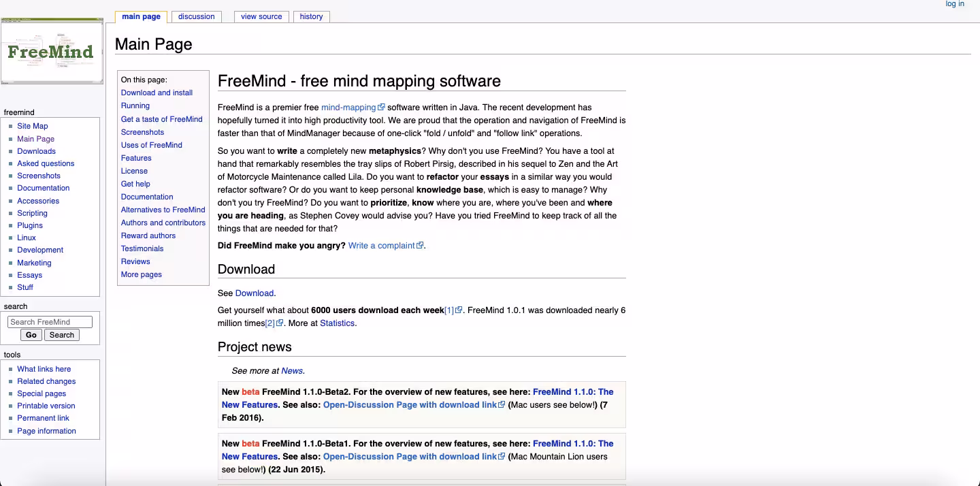Image resolution: width=980 pixels, height=486 pixels.
Task: Jump to Get a taste of FreeMind
Action: [162, 119]
